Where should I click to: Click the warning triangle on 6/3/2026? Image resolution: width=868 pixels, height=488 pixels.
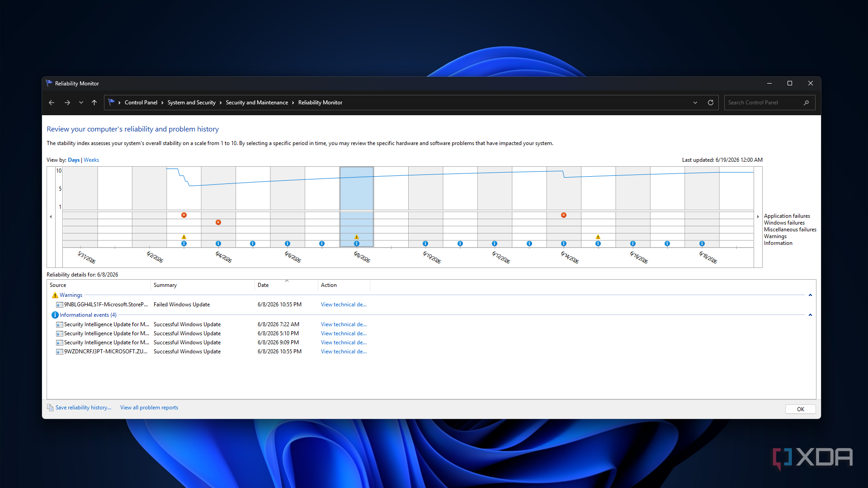(x=184, y=237)
